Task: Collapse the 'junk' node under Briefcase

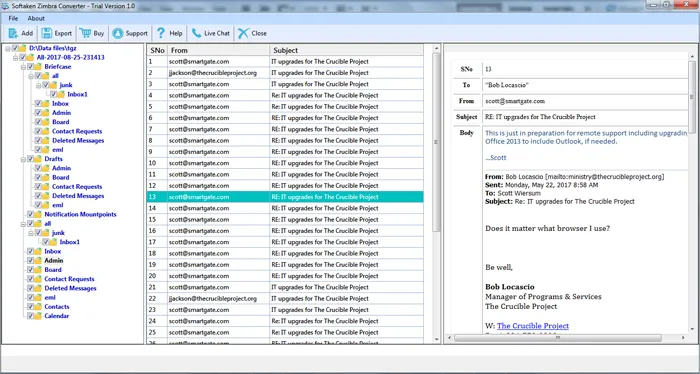Action: pos(38,85)
